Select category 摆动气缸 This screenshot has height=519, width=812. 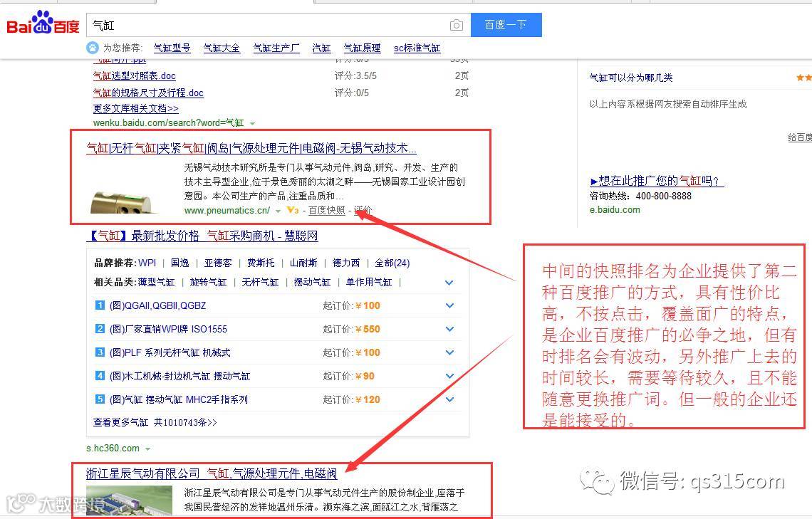click(312, 282)
